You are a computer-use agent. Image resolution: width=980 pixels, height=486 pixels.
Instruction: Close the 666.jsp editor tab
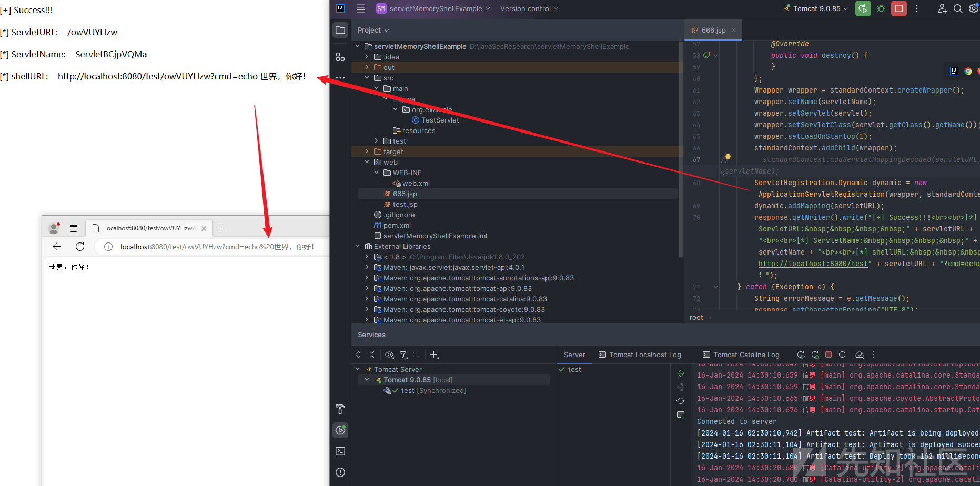tap(734, 30)
